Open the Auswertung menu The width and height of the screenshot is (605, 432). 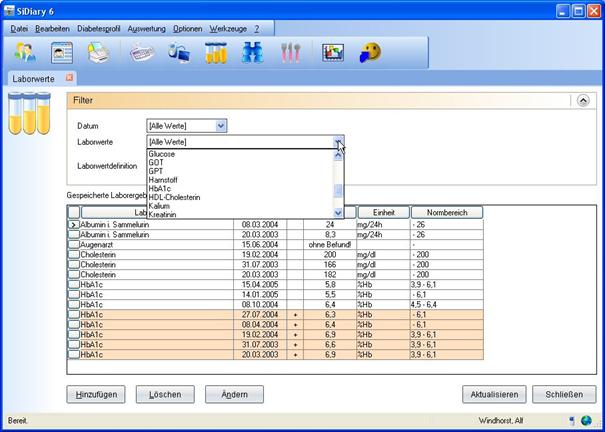(x=146, y=29)
